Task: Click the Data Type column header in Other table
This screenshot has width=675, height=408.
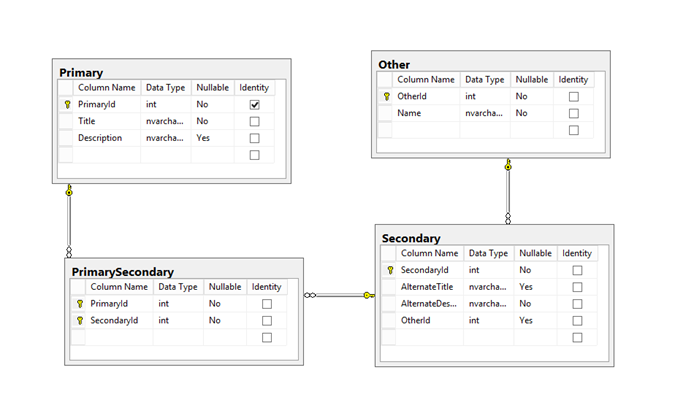Action: point(485,79)
